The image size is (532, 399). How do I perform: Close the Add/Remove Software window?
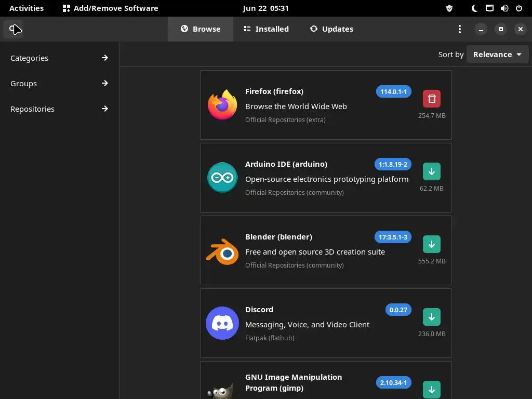click(x=521, y=29)
